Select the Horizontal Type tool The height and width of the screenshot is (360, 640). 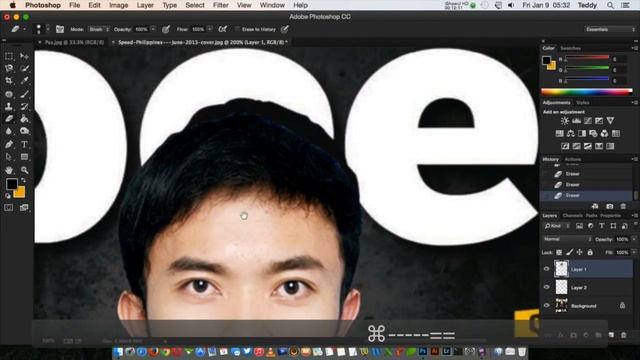[x=24, y=144]
